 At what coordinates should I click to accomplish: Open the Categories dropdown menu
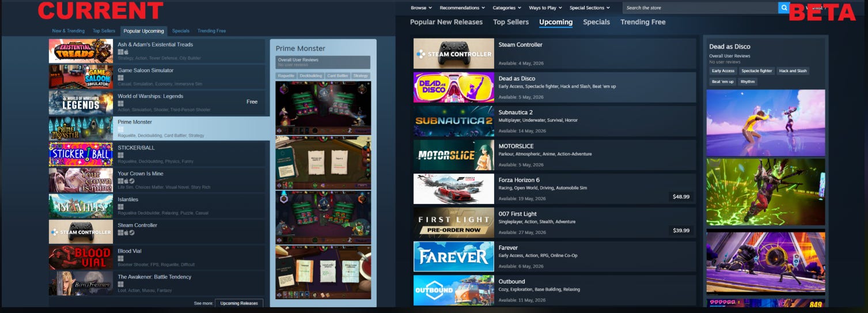tap(507, 8)
